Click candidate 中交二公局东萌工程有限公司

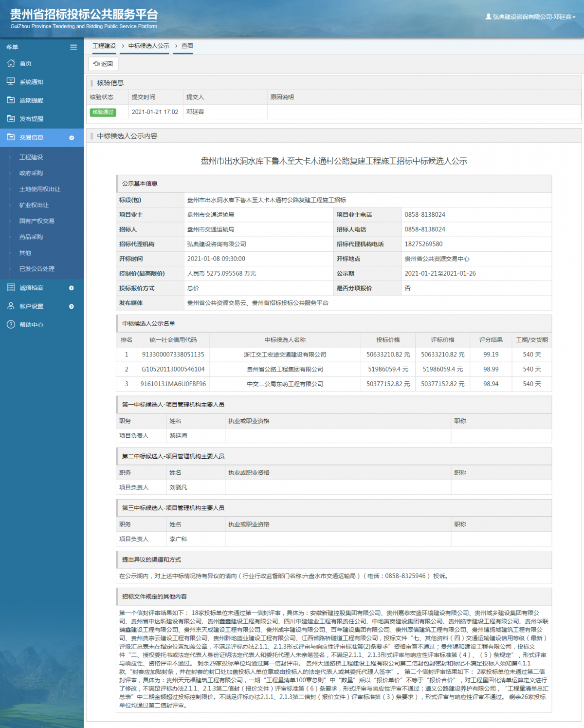click(285, 384)
